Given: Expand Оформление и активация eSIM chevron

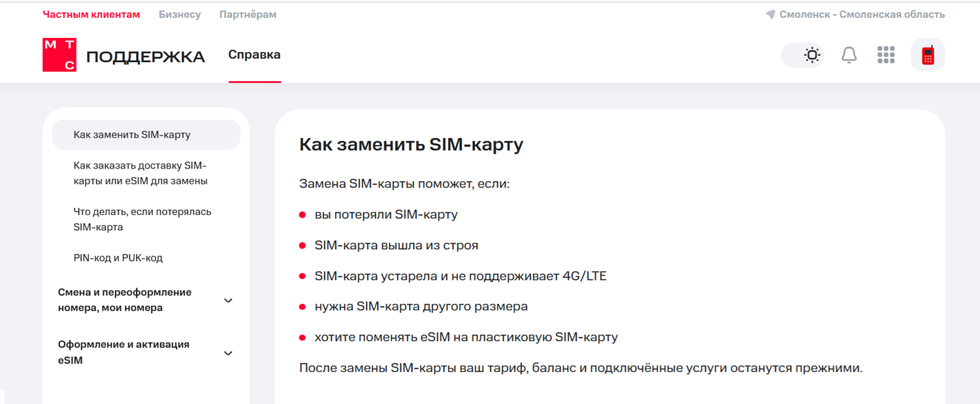Looking at the screenshot, I should pyautogui.click(x=228, y=353).
